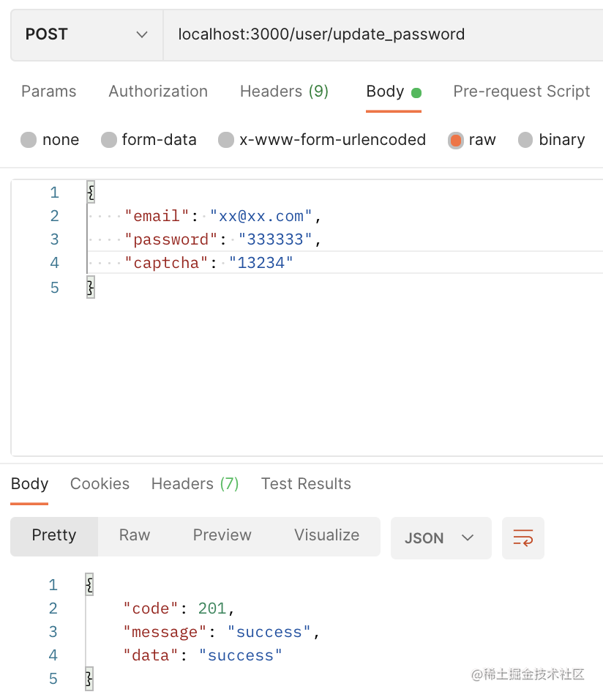Select the raw body radio button
Image resolution: width=603 pixels, height=700 pixels.
(x=456, y=140)
